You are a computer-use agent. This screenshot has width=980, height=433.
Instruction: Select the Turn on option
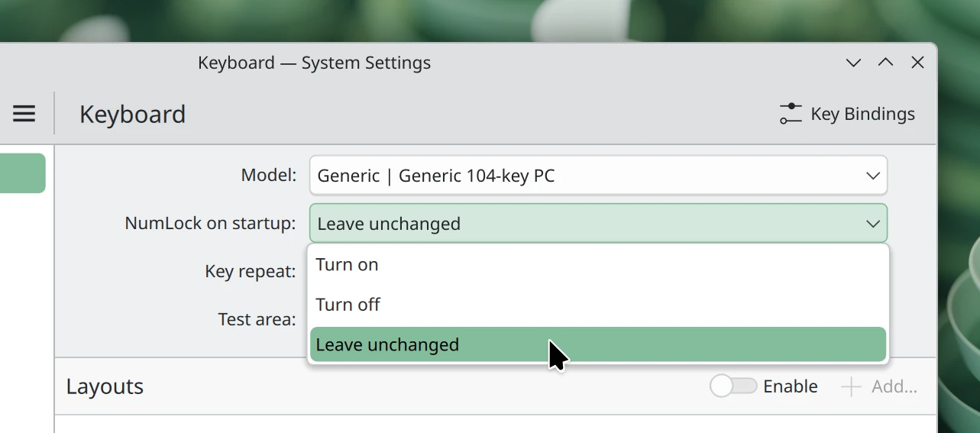[x=348, y=265]
